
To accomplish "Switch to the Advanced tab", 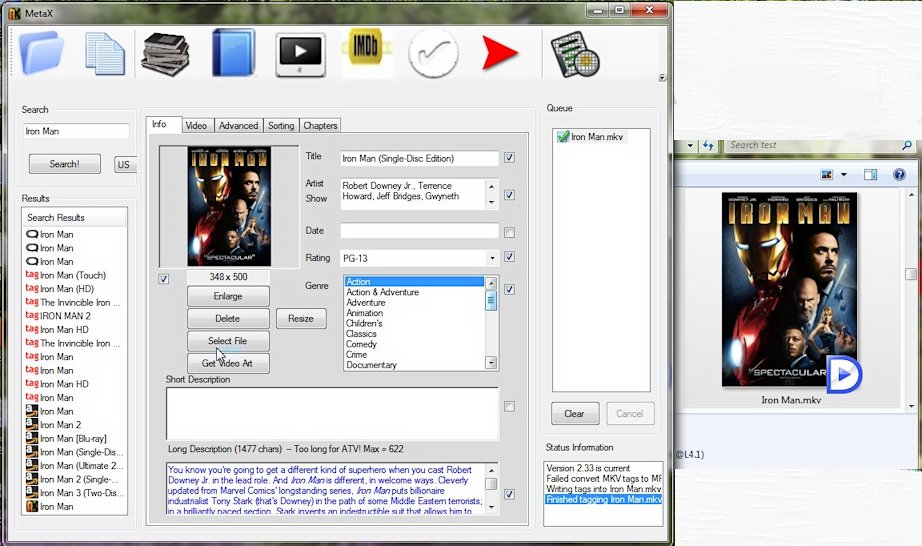I will (238, 126).
